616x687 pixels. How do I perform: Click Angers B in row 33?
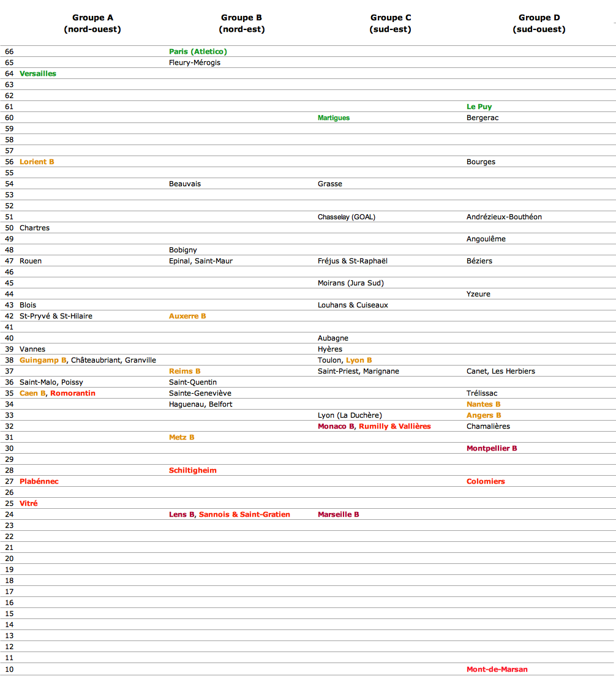pos(484,415)
